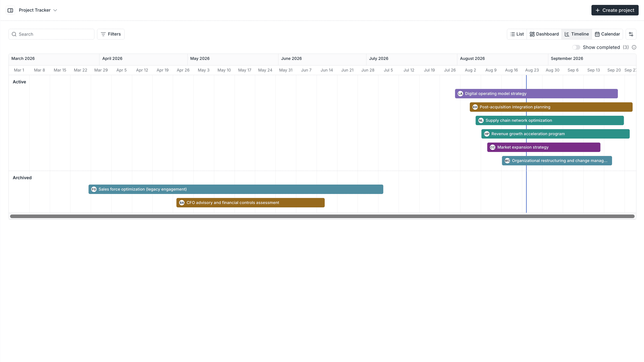Viewport: 644px width, 362px height.
Task: Open Digital operating model strategy bar
Action: click(x=536, y=94)
